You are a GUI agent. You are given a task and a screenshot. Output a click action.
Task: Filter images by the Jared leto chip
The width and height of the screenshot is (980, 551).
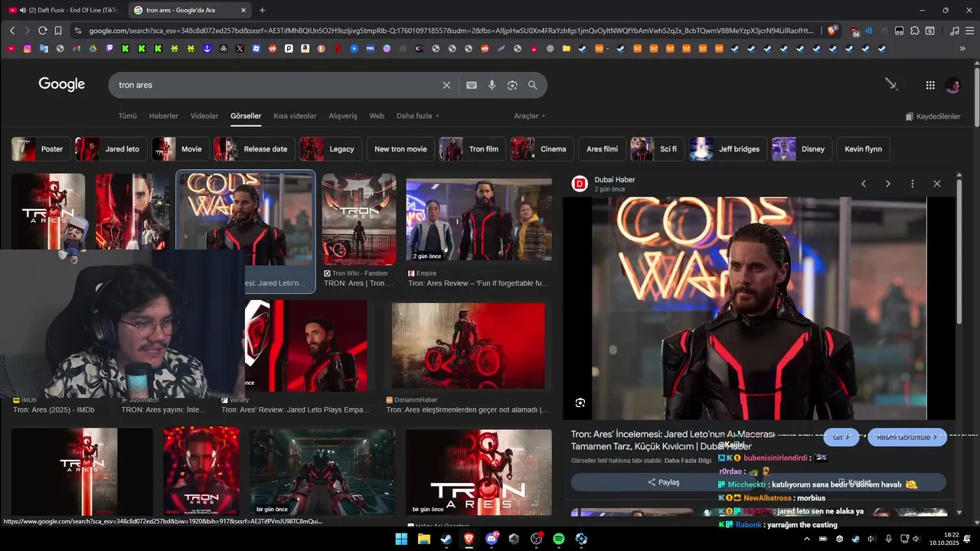click(x=111, y=149)
